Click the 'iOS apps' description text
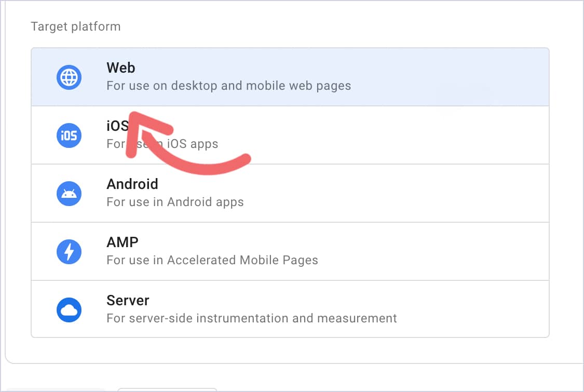Image resolution: width=584 pixels, height=392 pixels. (192, 144)
